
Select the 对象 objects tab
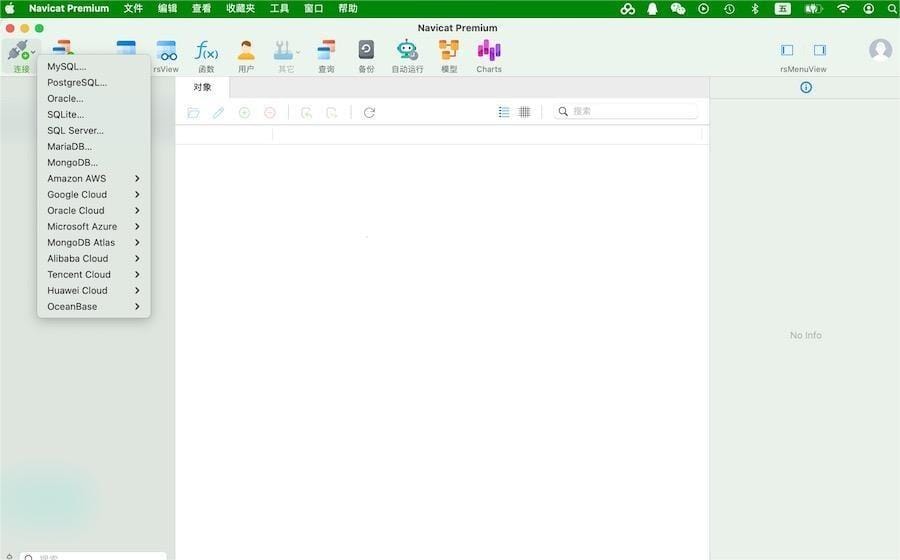pyautogui.click(x=202, y=87)
